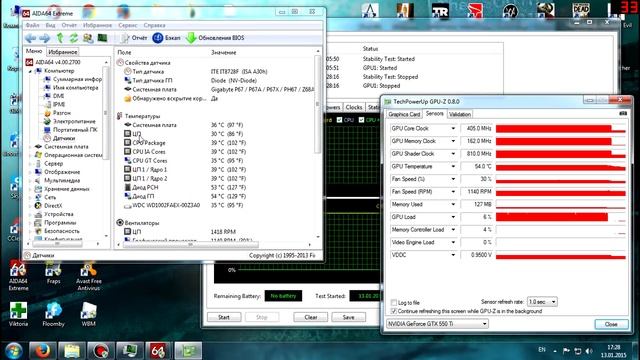Open the Fan Speed (RPM) sensor dropdown
The width and height of the screenshot is (640, 360).
pos(453,192)
